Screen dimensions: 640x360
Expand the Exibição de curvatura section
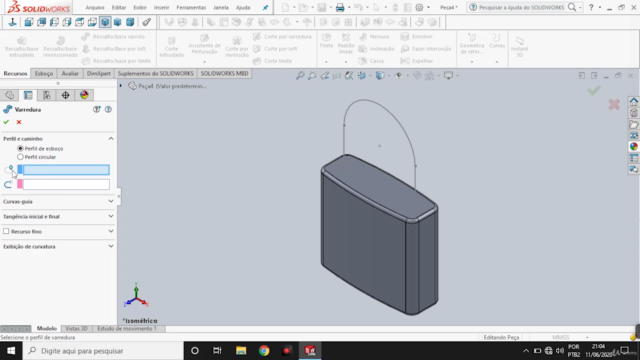[111, 247]
